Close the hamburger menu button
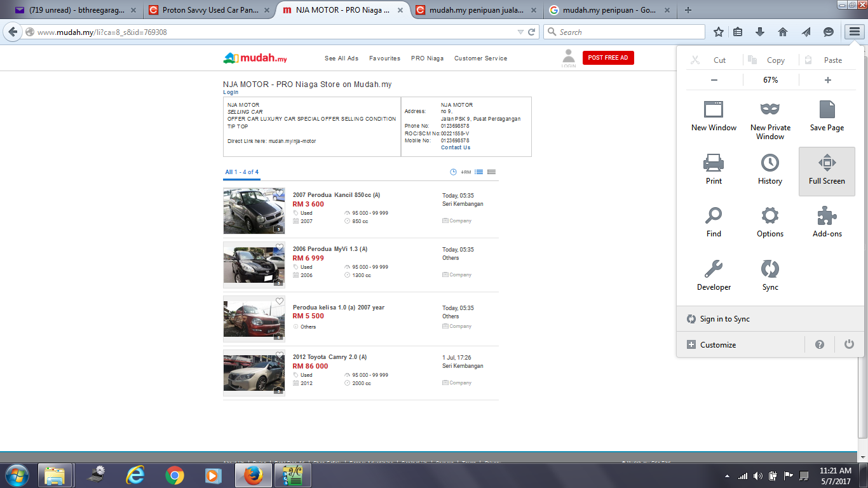 click(854, 32)
